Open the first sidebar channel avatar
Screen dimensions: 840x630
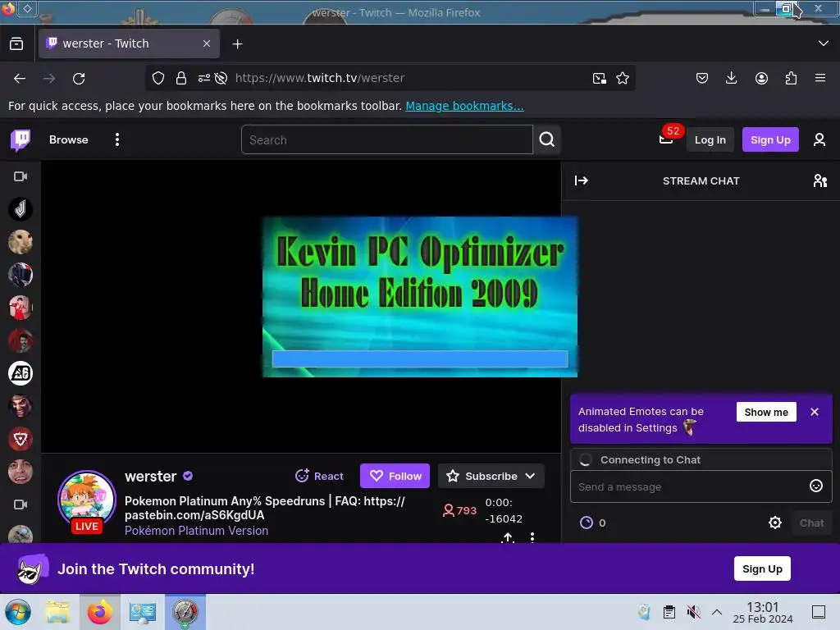[x=21, y=209]
